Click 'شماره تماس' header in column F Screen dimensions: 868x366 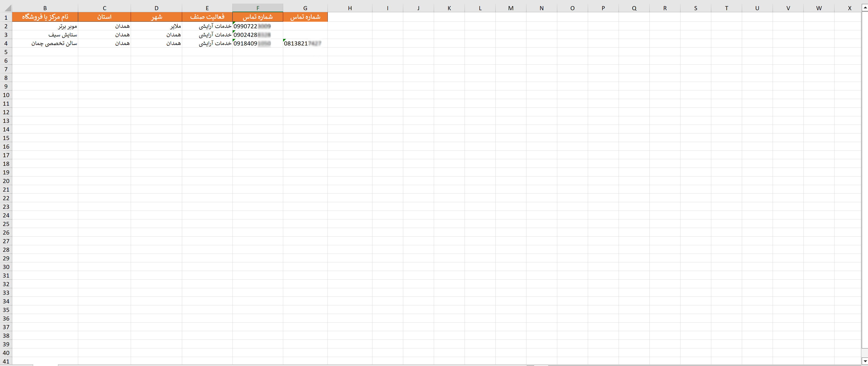click(258, 17)
